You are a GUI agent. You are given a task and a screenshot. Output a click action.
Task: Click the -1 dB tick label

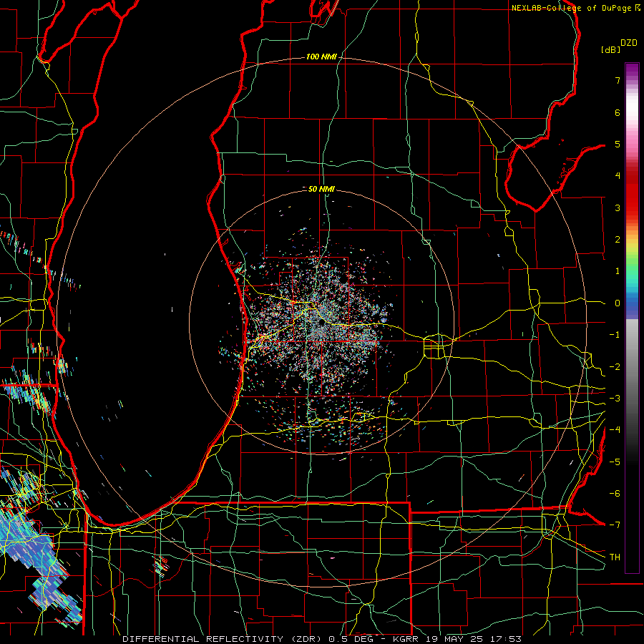coord(615,335)
